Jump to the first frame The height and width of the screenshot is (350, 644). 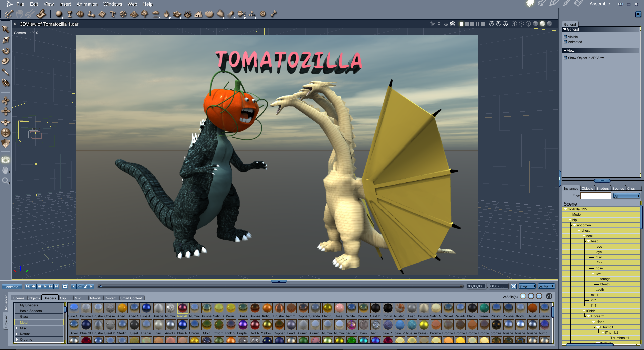[28, 286]
